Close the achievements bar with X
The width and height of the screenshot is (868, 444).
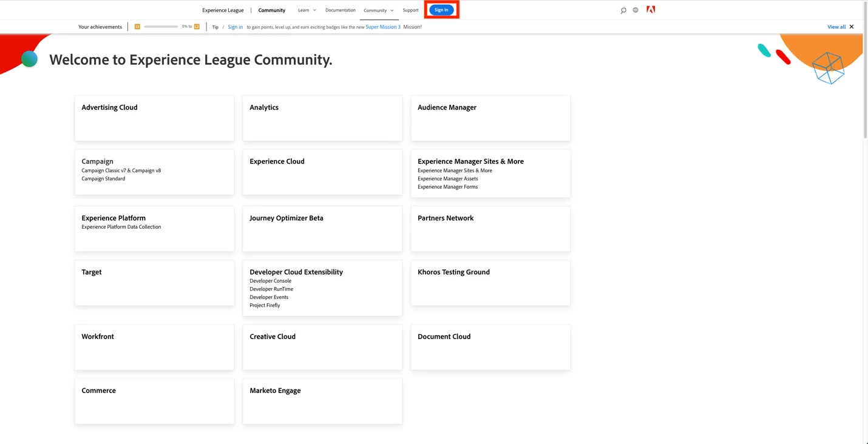pyautogui.click(x=852, y=27)
